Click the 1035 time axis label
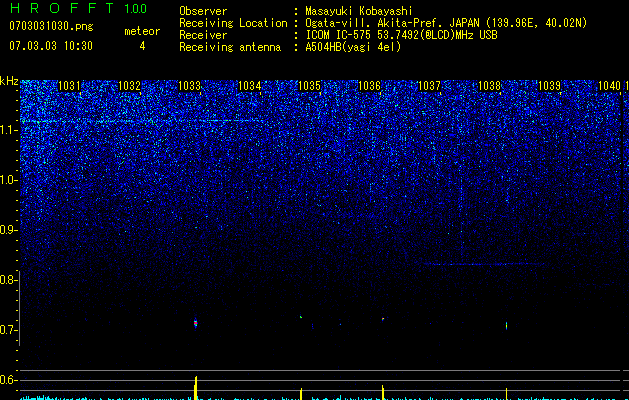 [x=310, y=85]
